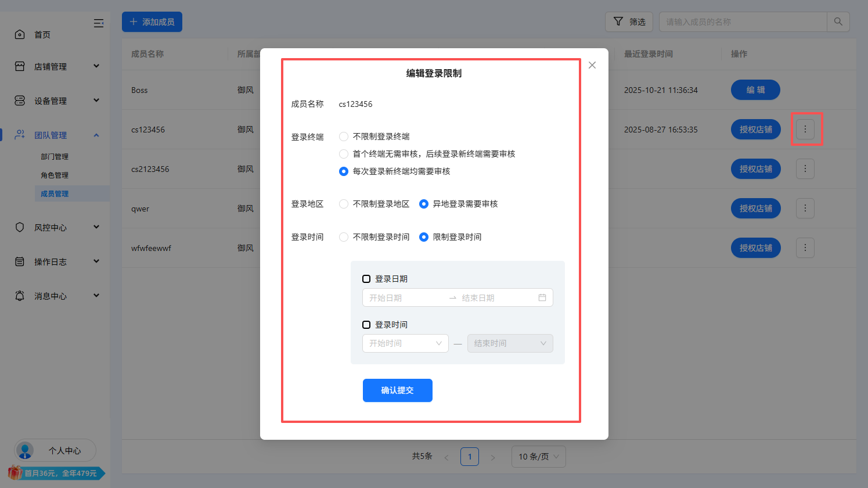Open the 开始时间 dropdown
The image size is (868, 488).
click(x=405, y=343)
